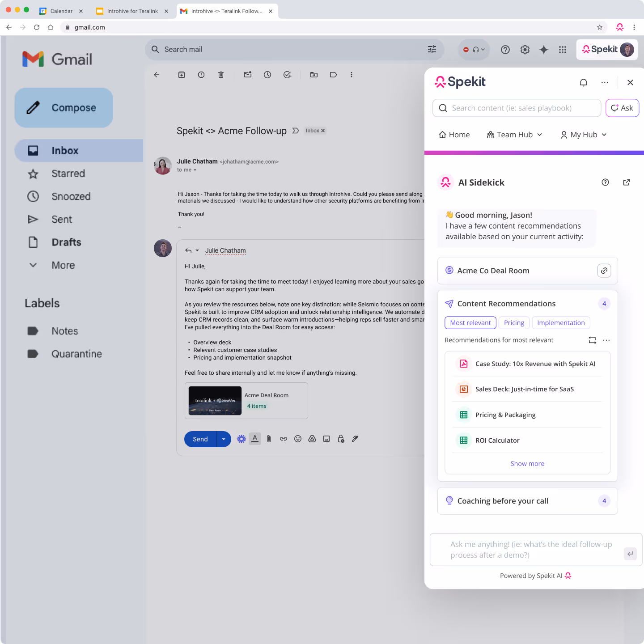
Task: Go back to the inbox list
Action: (157, 75)
